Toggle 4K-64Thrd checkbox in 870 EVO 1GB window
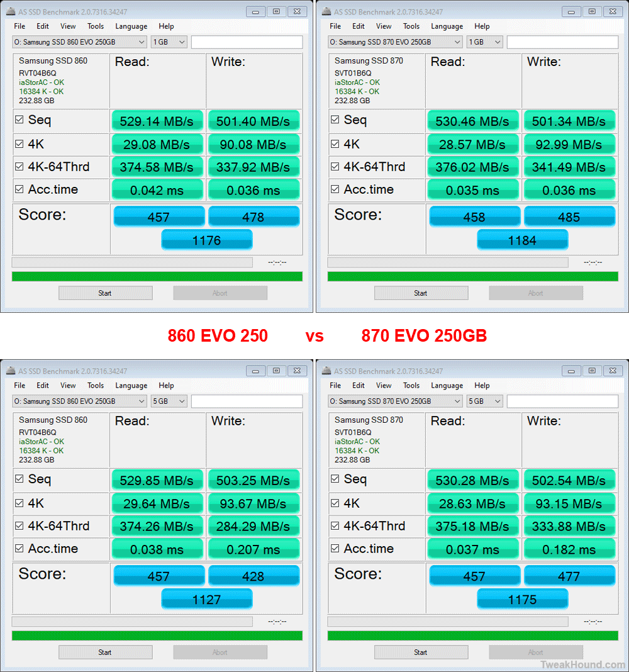629x672 pixels. (x=335, y=166)
